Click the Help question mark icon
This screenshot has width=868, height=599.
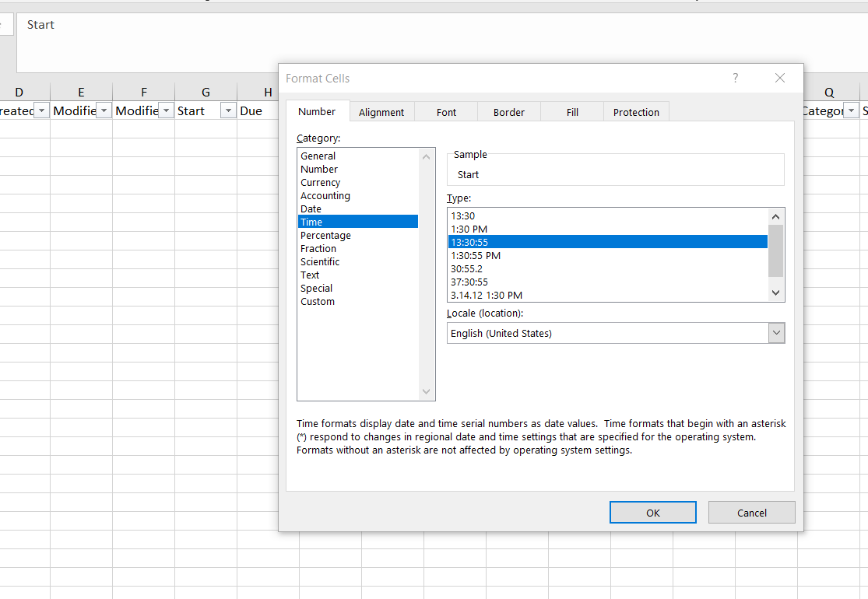734,78
